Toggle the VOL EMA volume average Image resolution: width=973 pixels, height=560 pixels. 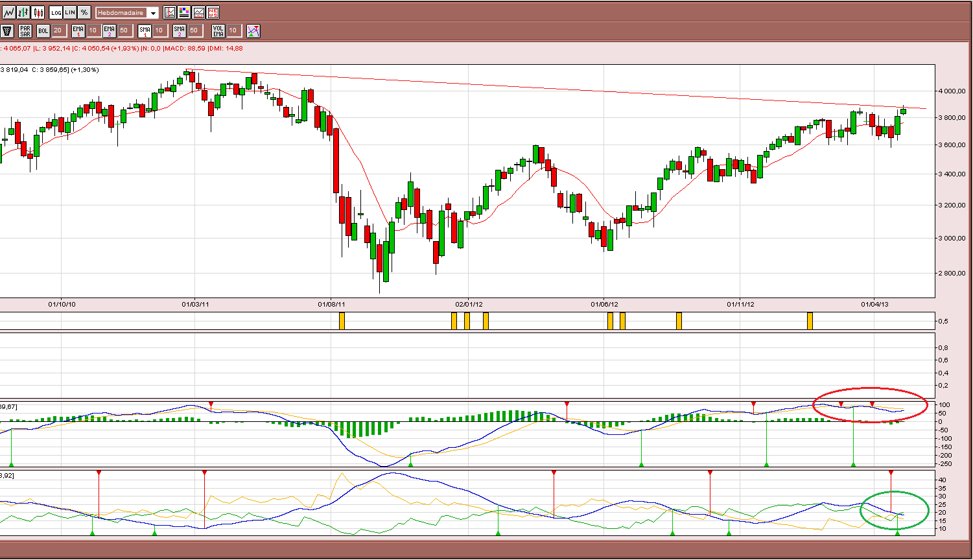(x=218, y=30)
